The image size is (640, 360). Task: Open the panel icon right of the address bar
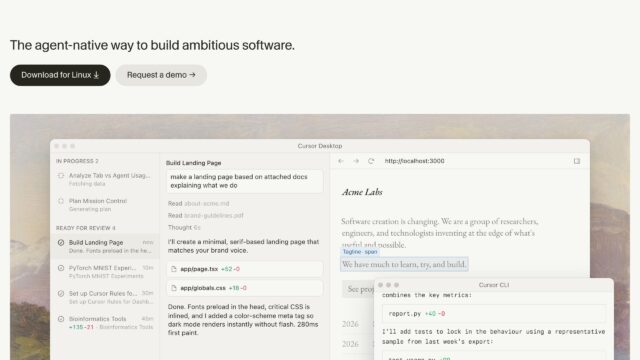point(577,161)
